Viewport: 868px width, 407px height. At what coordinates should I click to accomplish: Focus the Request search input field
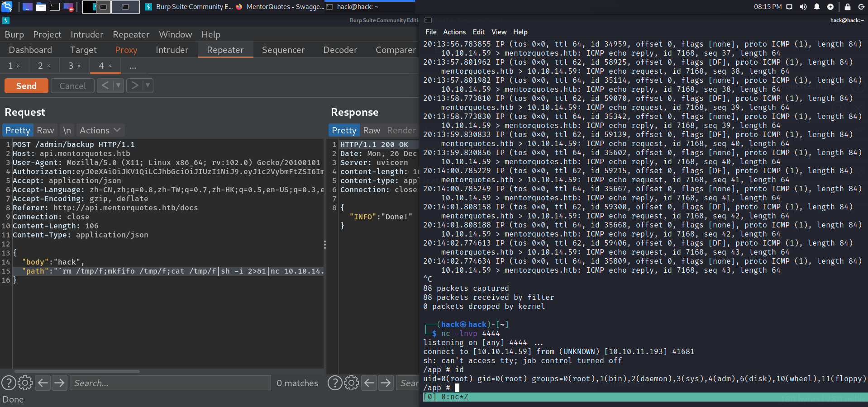[171, 383]
